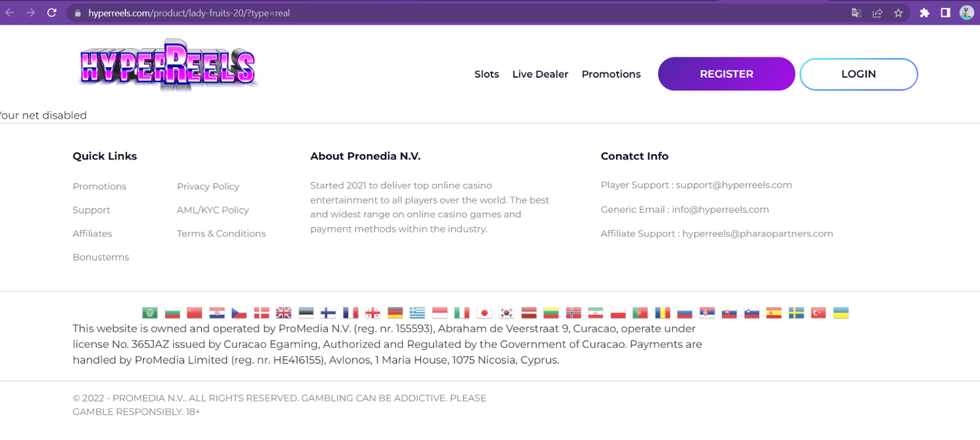
Task: Open Promotions in the top navigation
Action: point(611,74)
